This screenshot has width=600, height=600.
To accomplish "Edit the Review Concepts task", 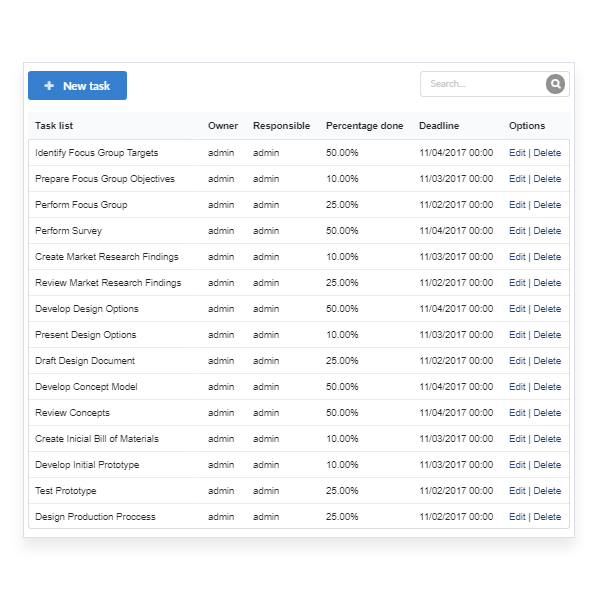I will coord(517,413).
